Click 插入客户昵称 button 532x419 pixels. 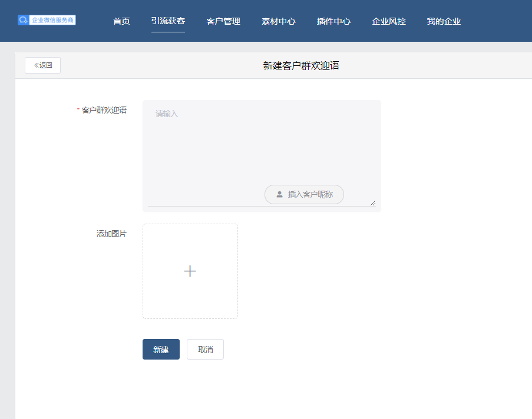pos(305,194)
